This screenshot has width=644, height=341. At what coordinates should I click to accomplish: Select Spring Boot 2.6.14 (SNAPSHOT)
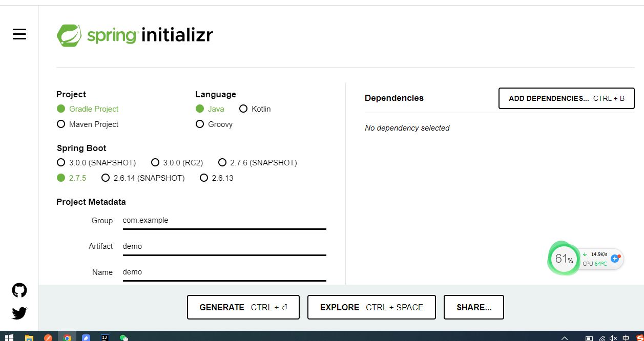(x=143, y=178)
